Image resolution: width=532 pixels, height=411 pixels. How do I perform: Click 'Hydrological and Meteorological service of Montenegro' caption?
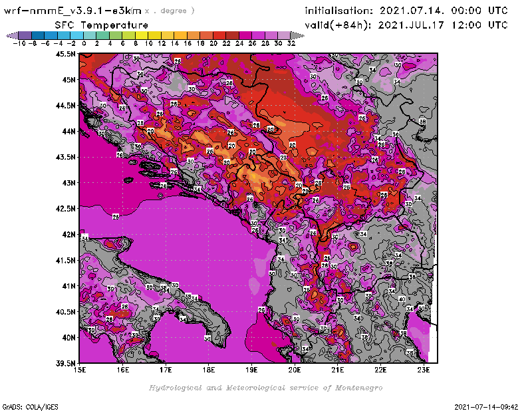pos(265,388)
